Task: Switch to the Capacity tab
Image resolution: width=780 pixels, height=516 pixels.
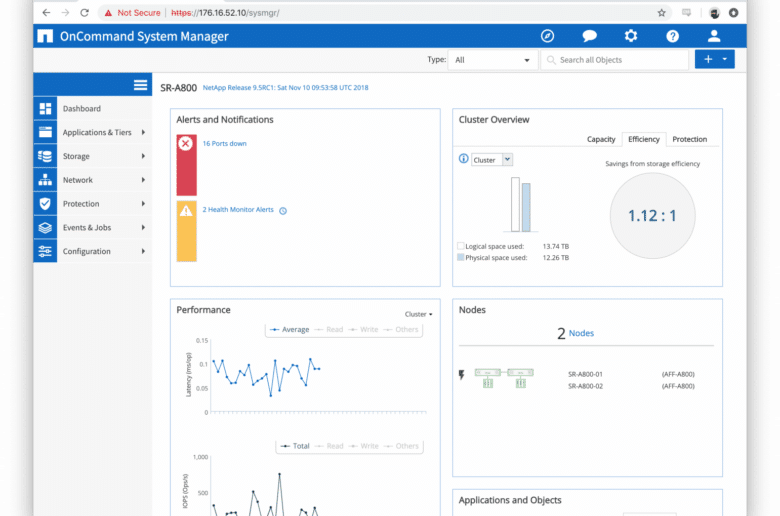Action: [x=601, y=139]
